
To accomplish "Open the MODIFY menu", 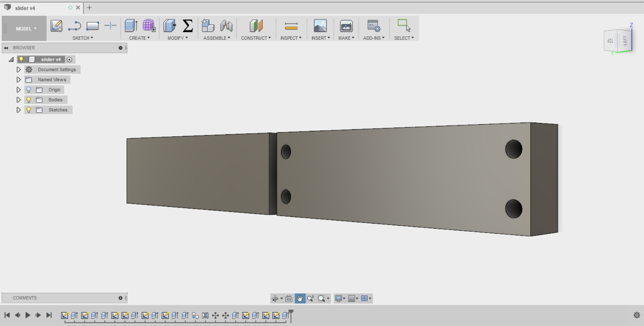I will 178,38.
